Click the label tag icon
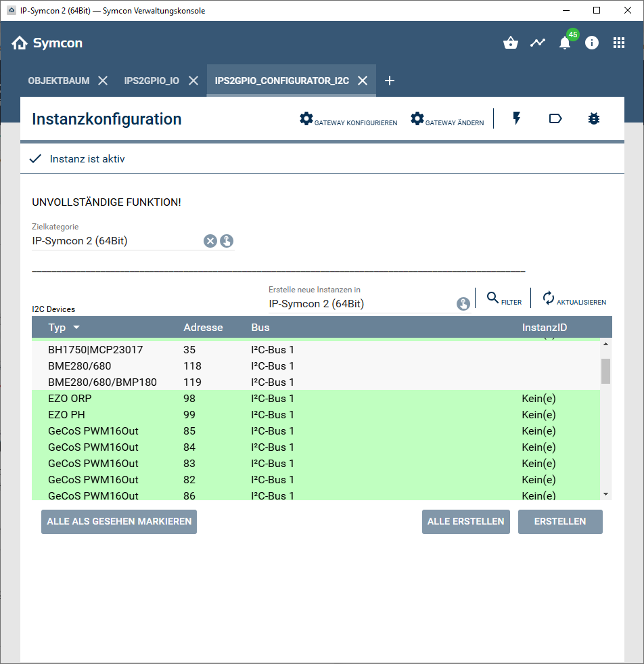 pos(555,119)
